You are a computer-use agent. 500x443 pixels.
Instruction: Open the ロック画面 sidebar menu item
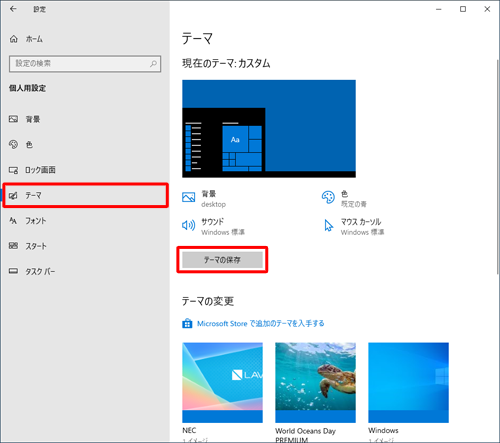pyautogui.click(x=85, y=170)
